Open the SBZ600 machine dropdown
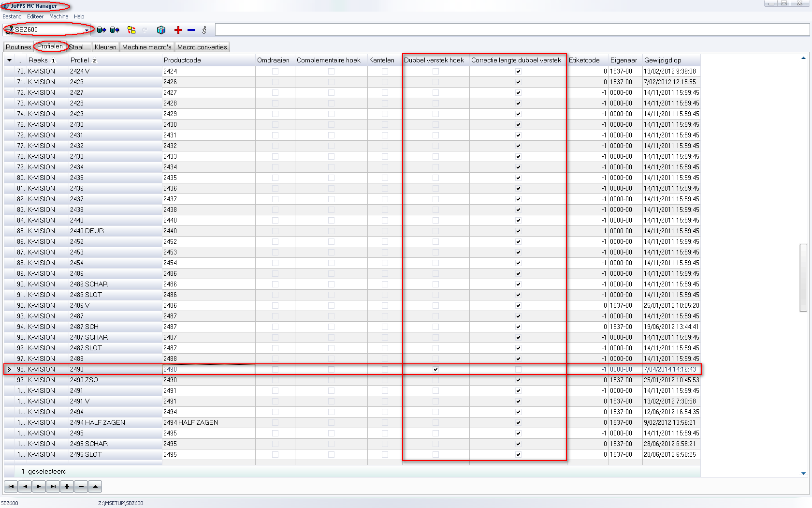The height and width of the screenshot is (508, 812). (87, 30)
